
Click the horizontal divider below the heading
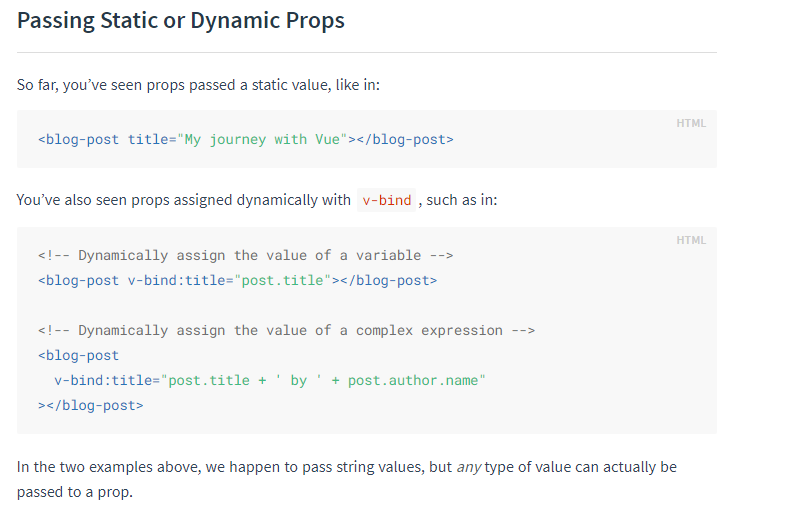(x=366, y=52)
